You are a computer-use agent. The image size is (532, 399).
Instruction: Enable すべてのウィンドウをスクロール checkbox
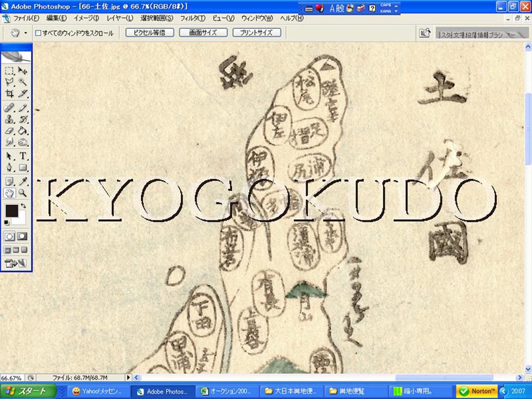pyautogui.click(x=38, y=33)
